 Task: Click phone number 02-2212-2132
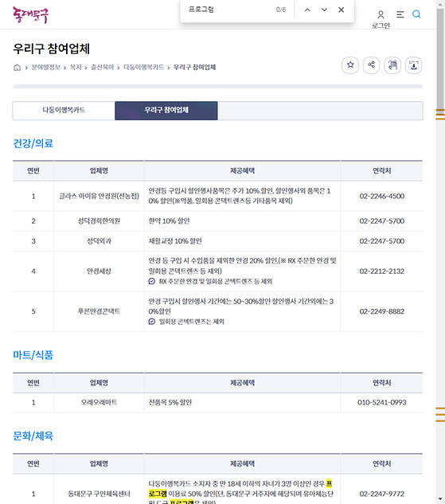coord(381,272)
